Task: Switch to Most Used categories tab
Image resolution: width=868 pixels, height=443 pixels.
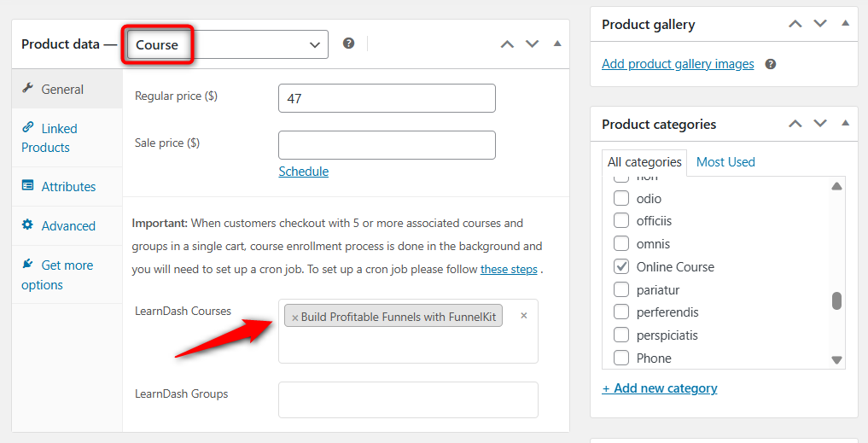Action: [725, 161]
